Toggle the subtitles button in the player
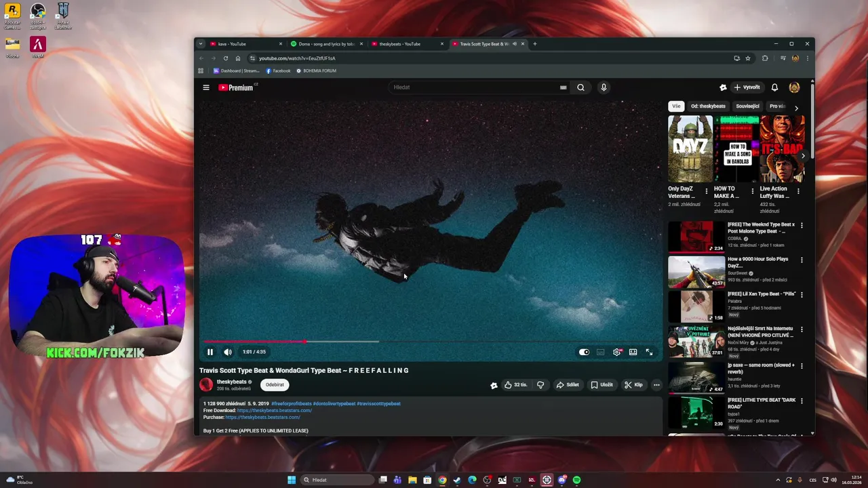 [601, 352]
